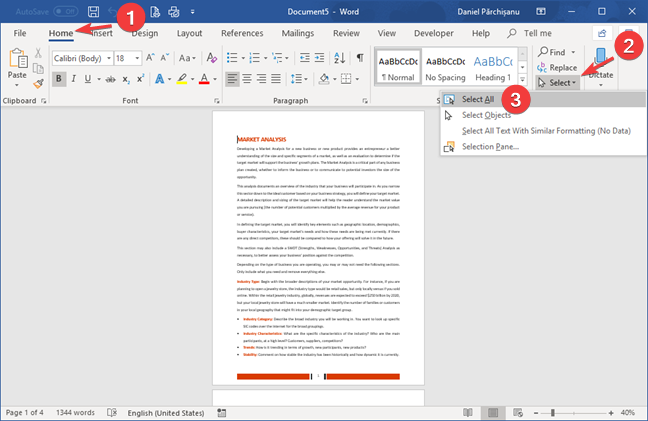
Task: Switch to the References tab
Action: pos(242,33)
